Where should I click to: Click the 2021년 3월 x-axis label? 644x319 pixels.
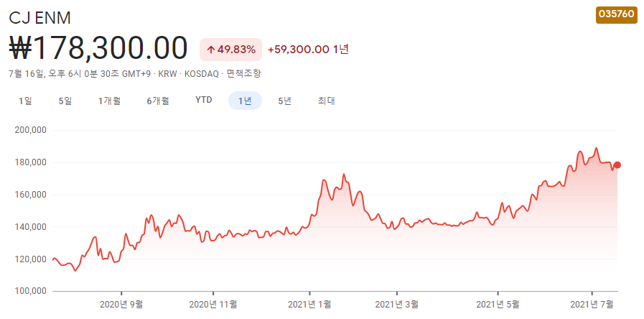tap(397, 305)
